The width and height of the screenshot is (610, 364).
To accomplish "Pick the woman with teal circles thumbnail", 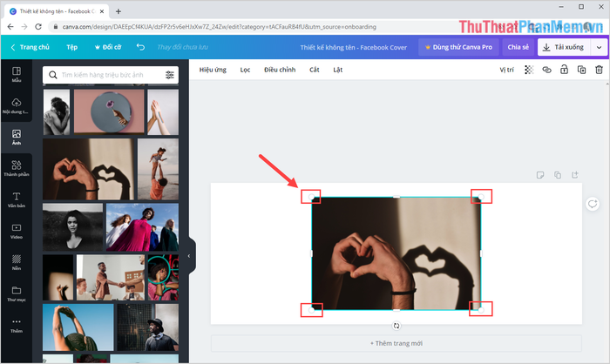I will click(164, 278).
